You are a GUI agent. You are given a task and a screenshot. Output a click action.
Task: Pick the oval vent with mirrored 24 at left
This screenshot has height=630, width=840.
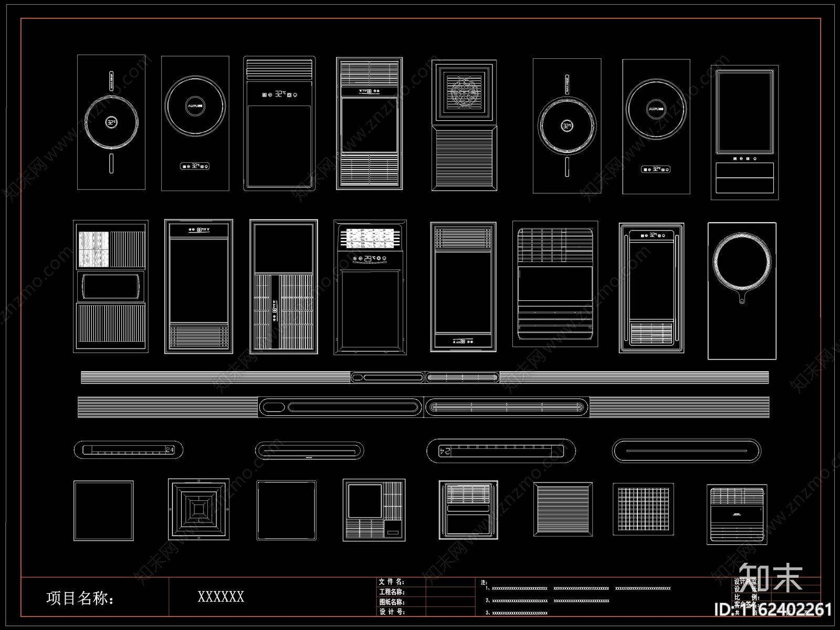(501, 450)
